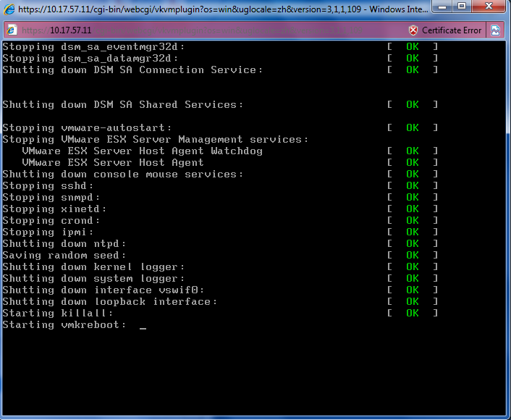
Task: Click 'Shutting down kernel logger:' line
Action: [93, 266]
